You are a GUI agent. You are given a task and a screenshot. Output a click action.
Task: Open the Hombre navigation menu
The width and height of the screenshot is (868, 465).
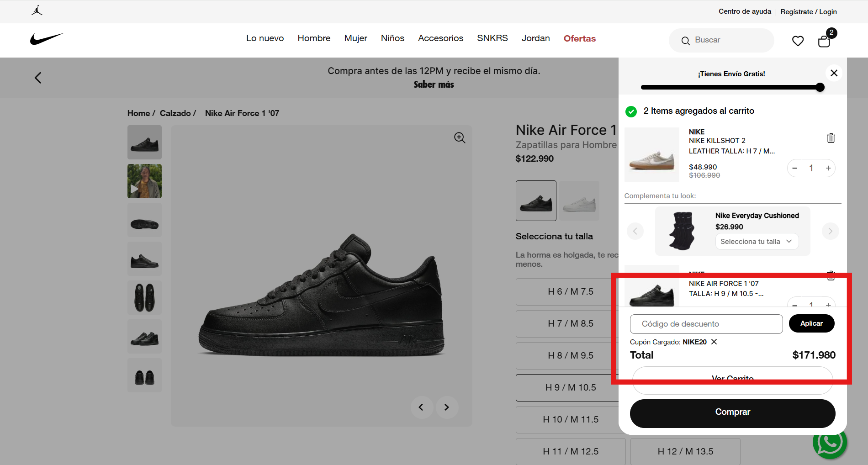pos(314,38)
